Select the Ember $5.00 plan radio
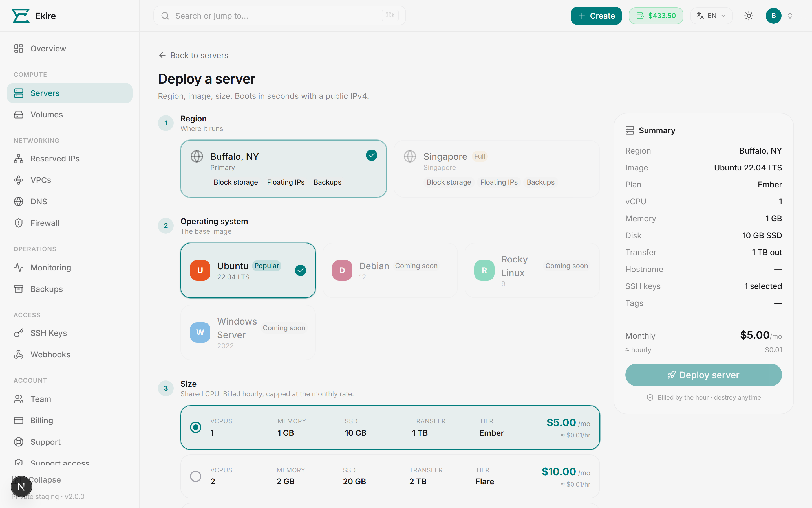The image size is (812, 508). point(196,427)
